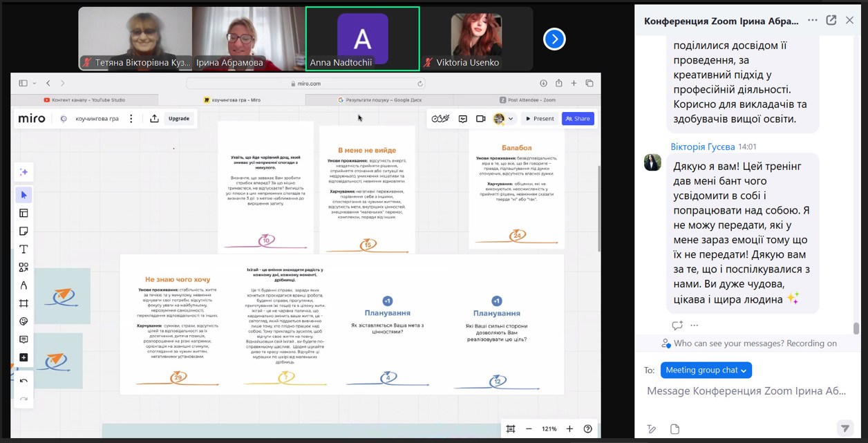Click the Share button in Miro
Viewport: 868px width, 443px height.
pyautogui.click(x=578, y=119)
